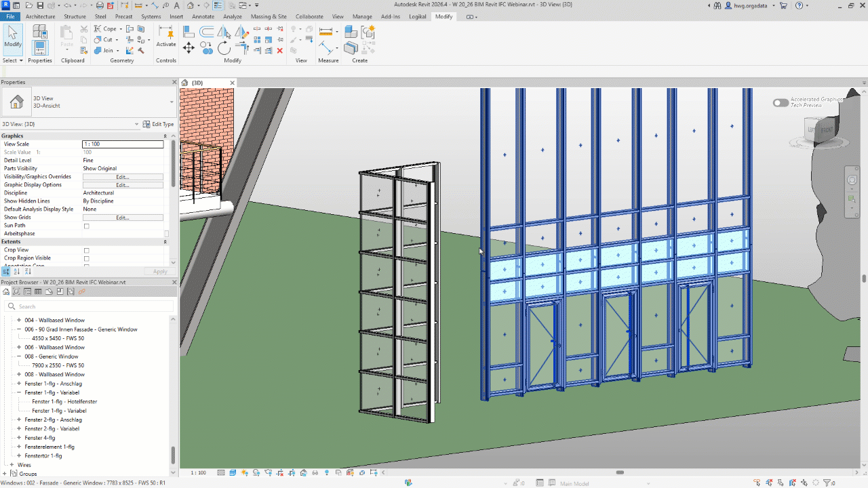Click the Create Assembly icon

point(351,32)
